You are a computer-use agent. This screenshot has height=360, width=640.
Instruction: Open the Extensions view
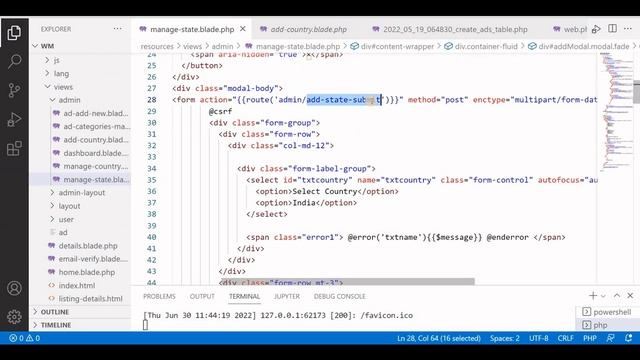coord(14,149)
